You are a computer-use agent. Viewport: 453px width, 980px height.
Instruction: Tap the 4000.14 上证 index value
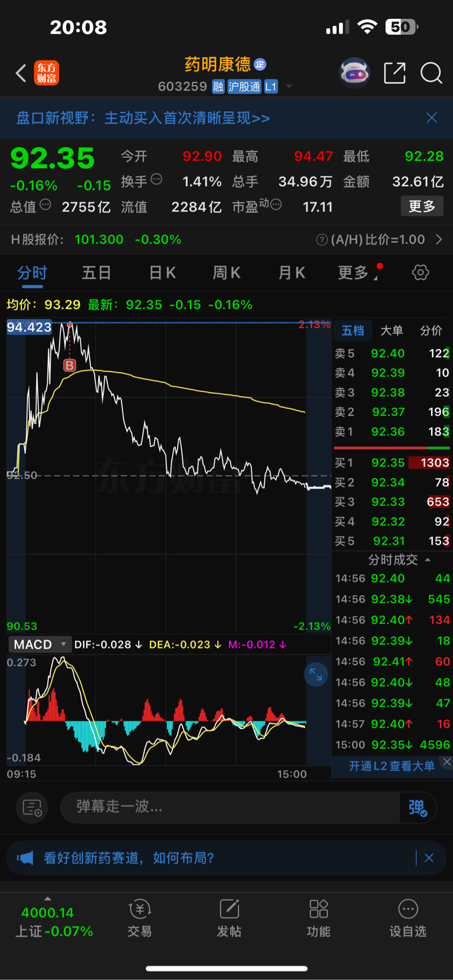click(47, 913)
